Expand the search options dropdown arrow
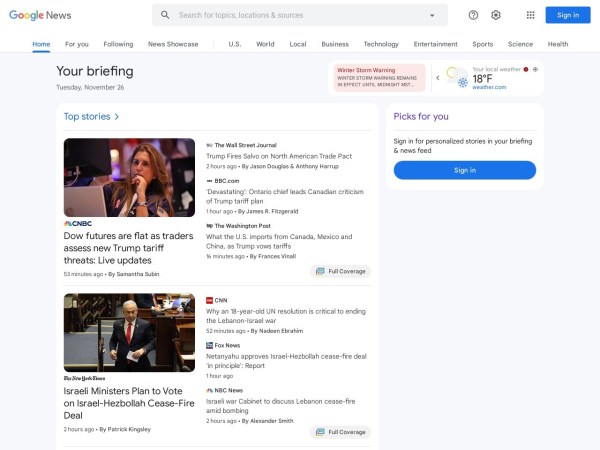The width and height of the screenshot is (600, 450). (432, 15)
